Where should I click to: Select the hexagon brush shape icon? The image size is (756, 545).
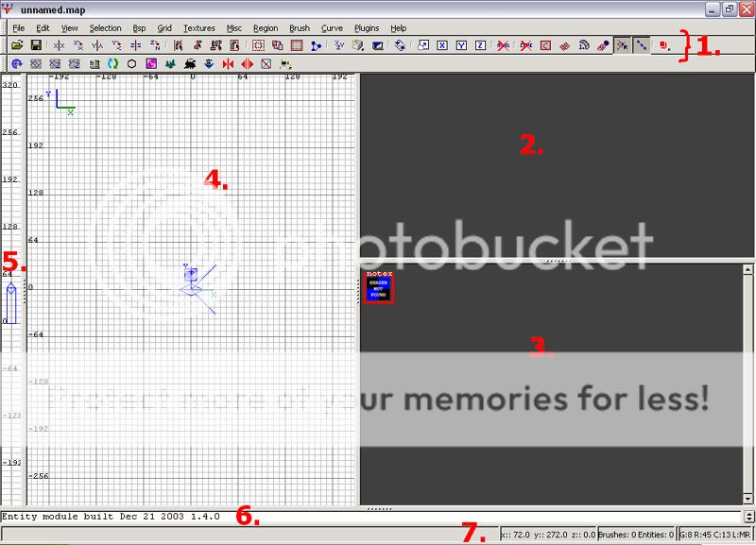point(132,64)
